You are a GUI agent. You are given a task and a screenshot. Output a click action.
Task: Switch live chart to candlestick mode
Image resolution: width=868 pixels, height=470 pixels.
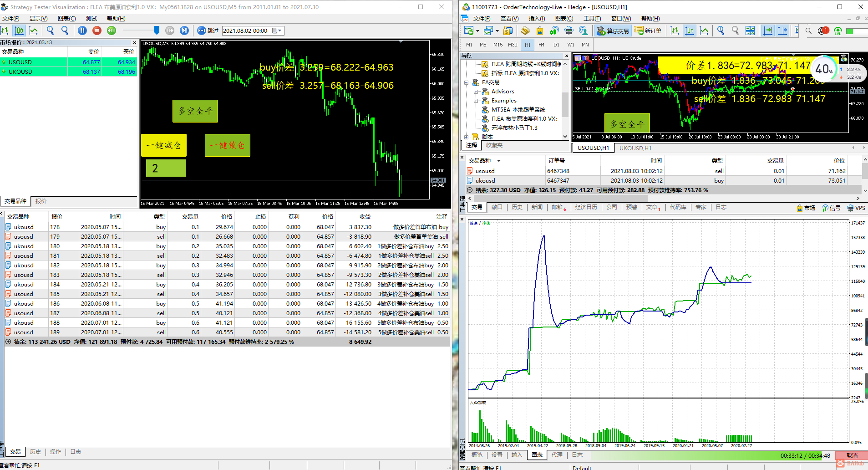coord(690,31)
